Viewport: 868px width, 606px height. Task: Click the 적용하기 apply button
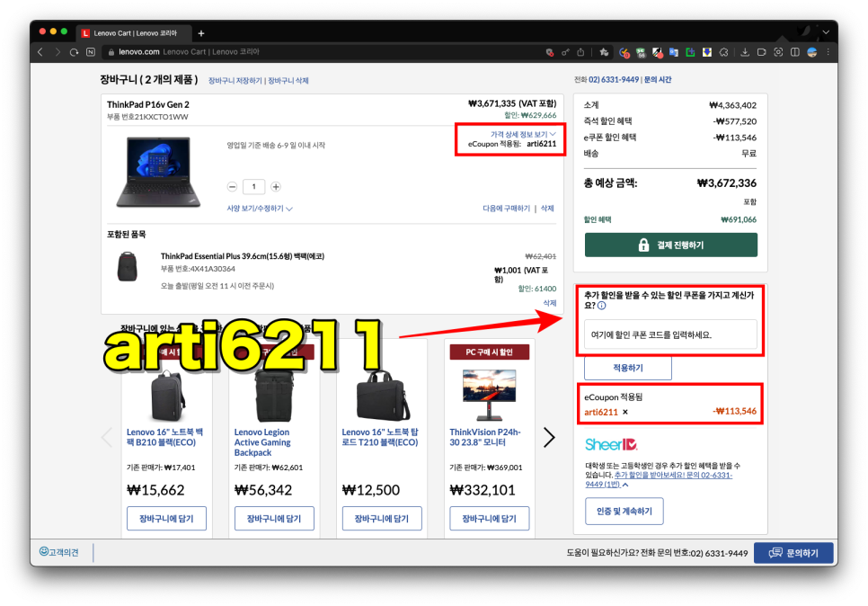click(628, 368)
